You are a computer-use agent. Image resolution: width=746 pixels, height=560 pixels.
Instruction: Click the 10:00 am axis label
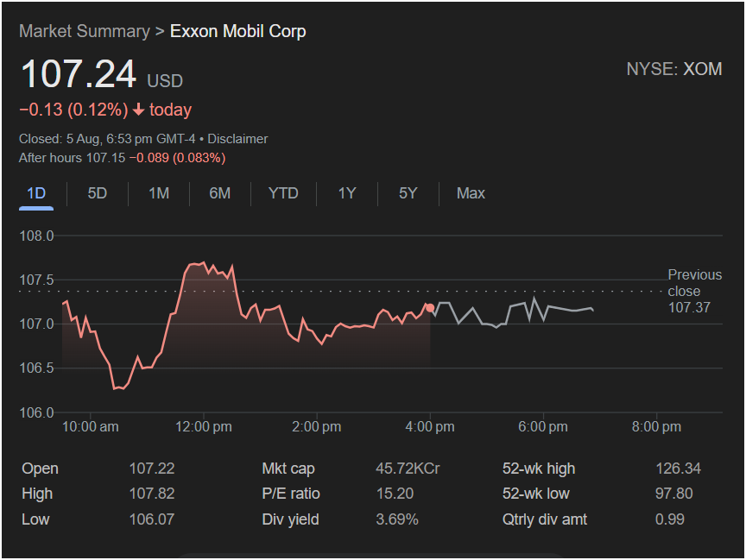91,427
